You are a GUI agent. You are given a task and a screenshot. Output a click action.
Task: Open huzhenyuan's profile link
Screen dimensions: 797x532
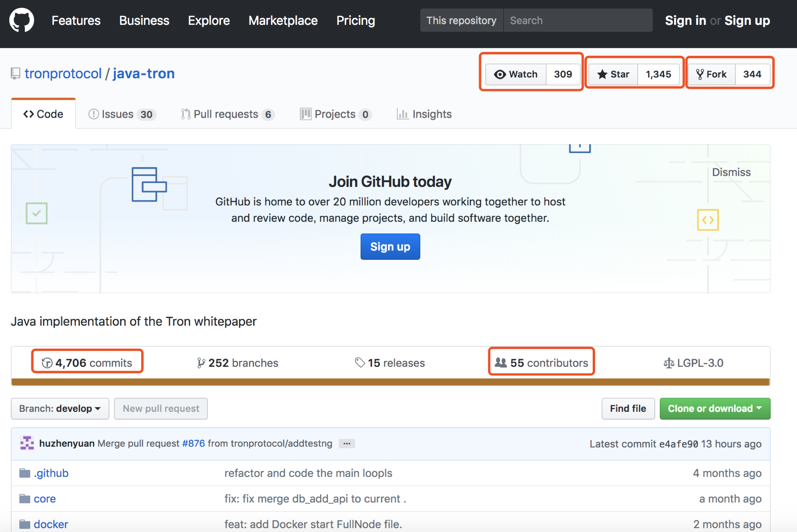[x=67, y=444]
